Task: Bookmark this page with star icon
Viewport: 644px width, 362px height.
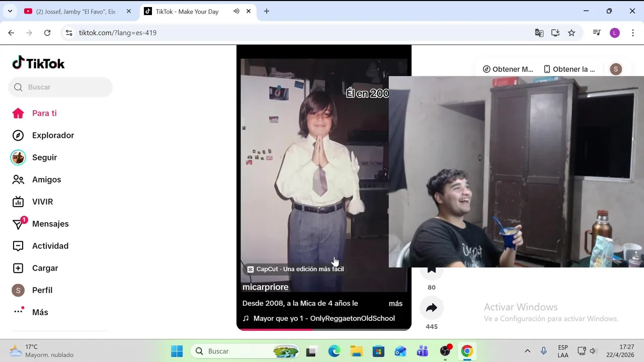Action: (x=572, y=33)
